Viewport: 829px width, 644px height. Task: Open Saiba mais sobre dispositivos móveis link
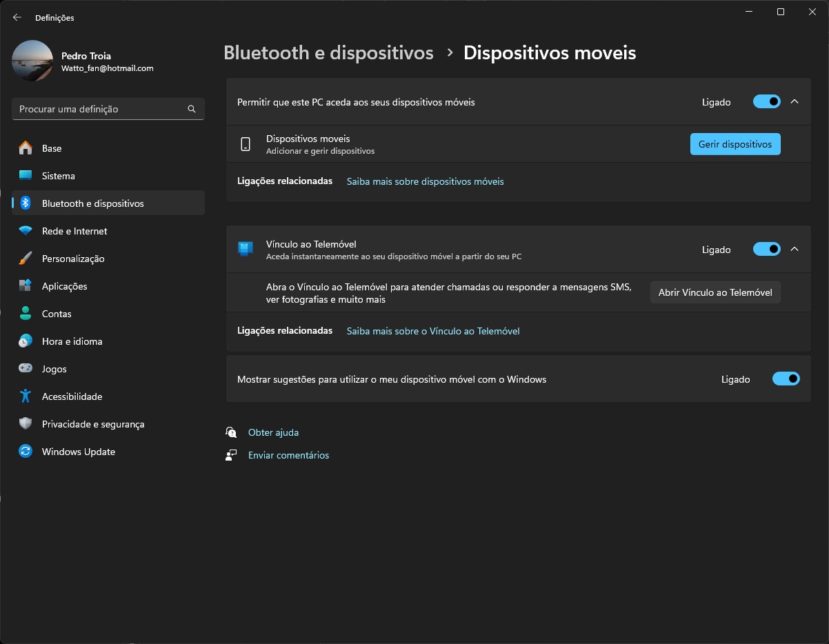coord(425,181)
